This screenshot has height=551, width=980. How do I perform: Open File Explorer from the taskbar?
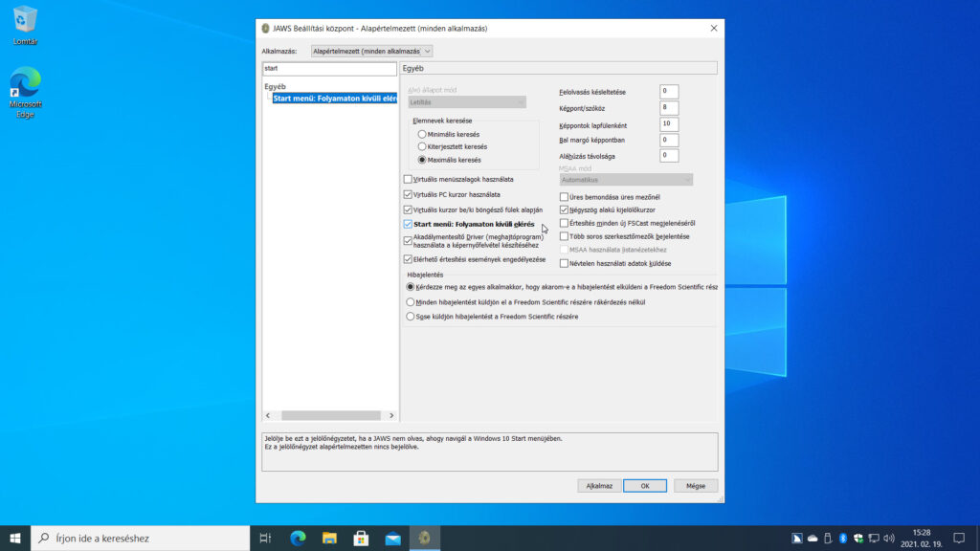(x=329, y=538)
